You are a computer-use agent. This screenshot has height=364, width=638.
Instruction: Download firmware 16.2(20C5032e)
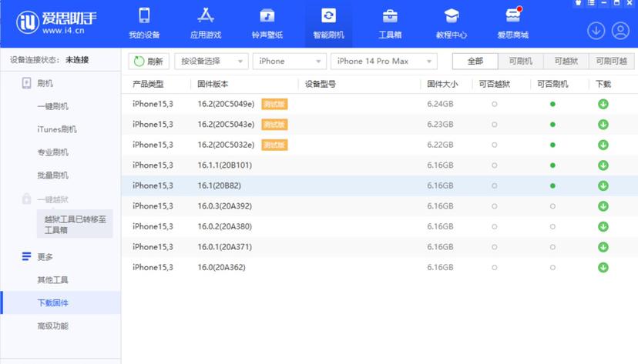[x=603, y=145]
